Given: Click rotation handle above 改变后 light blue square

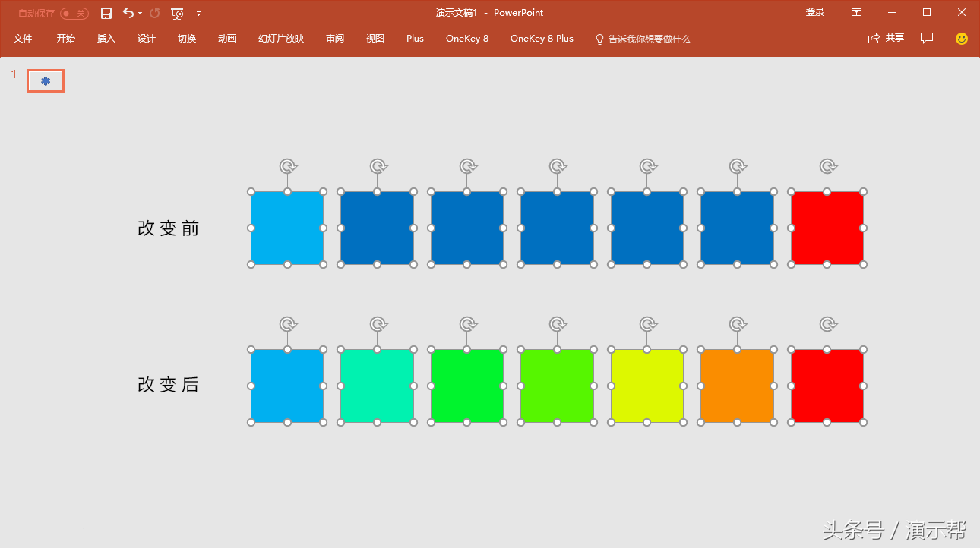Looking at the screenshot, I should point(288,324).
